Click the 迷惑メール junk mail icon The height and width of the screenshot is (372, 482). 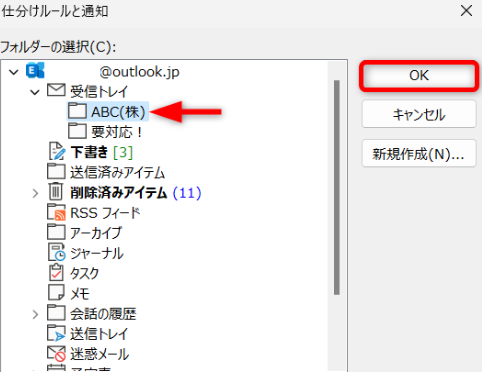point(56,354)
